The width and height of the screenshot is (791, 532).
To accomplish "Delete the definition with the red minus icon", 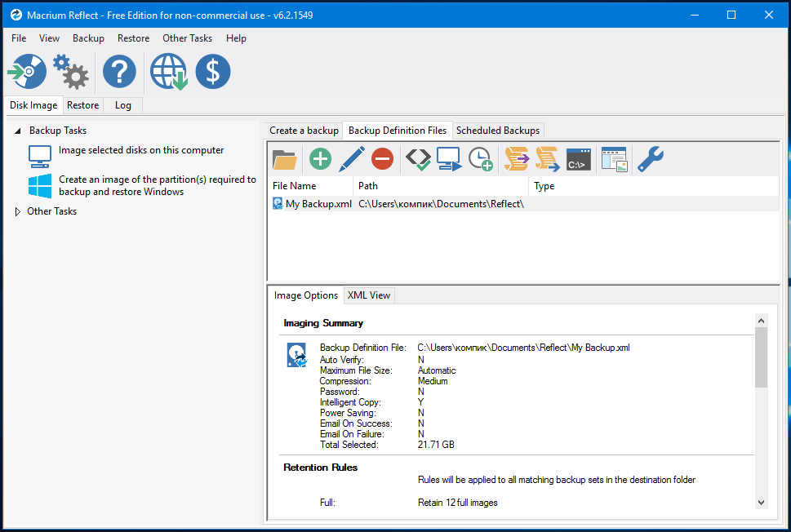I will 382,159.
